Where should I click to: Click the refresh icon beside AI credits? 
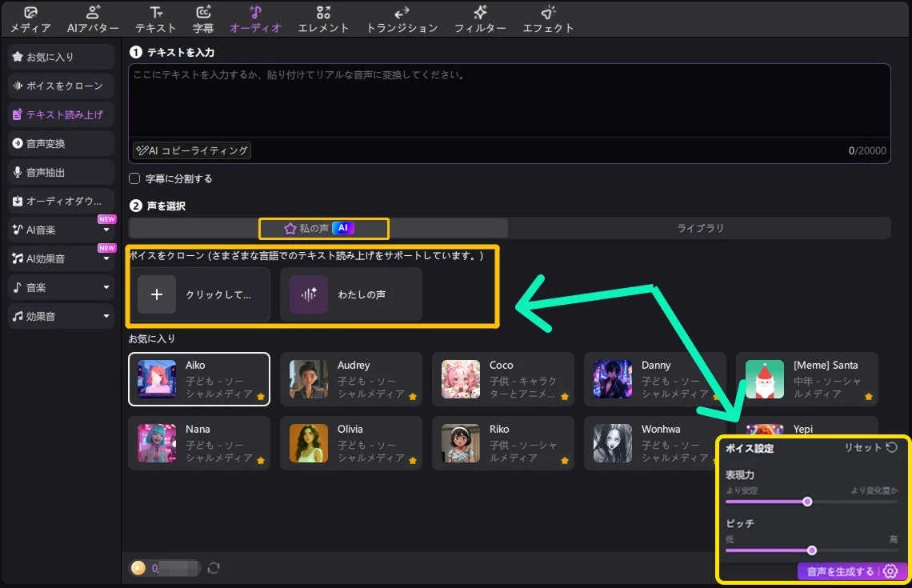(x=214, y=568)
